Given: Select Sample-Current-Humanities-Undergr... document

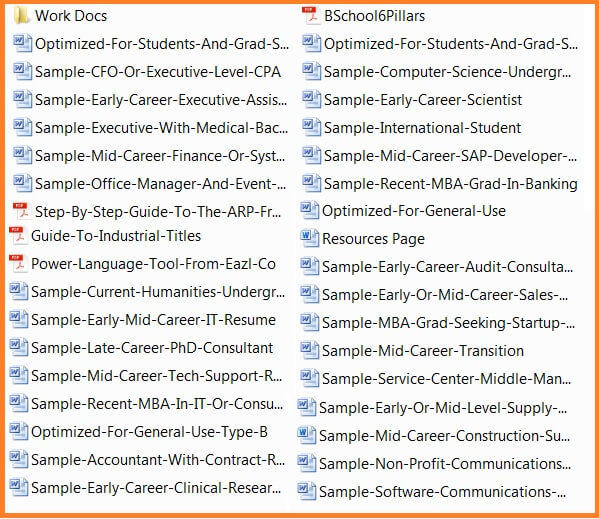Looking at the screenshot, I should (x=158, y=292).
